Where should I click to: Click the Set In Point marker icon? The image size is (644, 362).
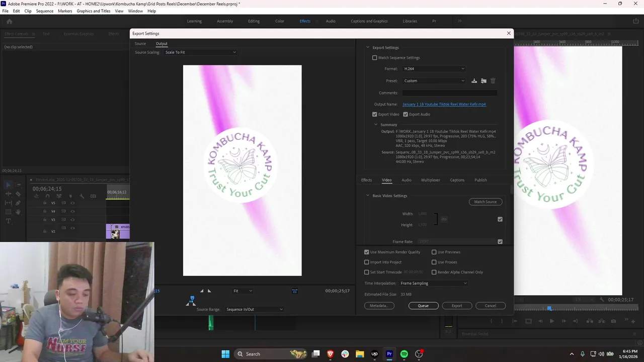(202, 291)
